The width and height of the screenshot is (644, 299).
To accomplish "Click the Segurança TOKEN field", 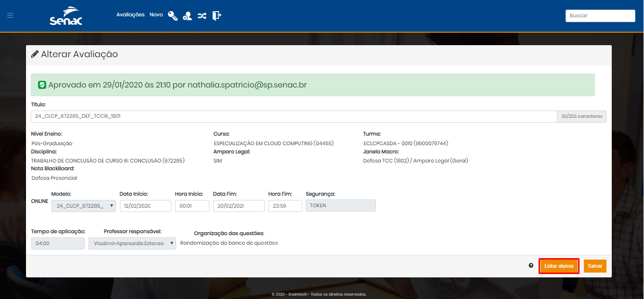I will point(341,205).
